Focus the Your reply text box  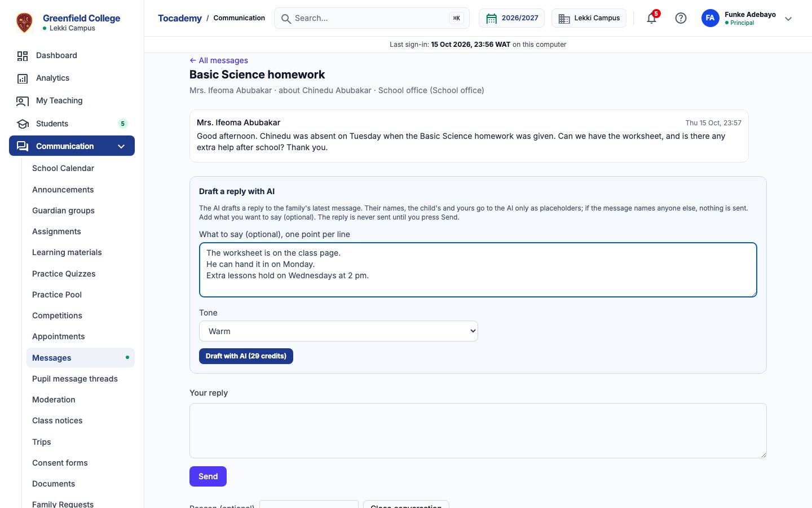pos(478,431)
